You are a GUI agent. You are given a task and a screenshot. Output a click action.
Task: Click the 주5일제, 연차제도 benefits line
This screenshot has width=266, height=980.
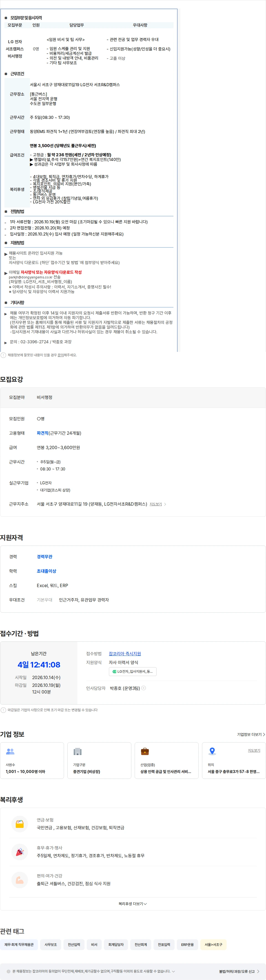coord(91,856)
